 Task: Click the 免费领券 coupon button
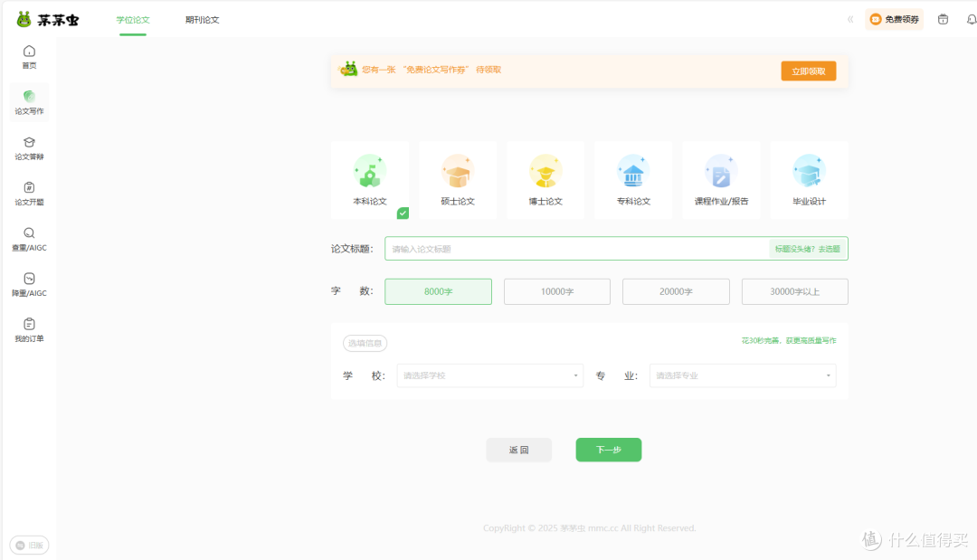coord(894,19)
